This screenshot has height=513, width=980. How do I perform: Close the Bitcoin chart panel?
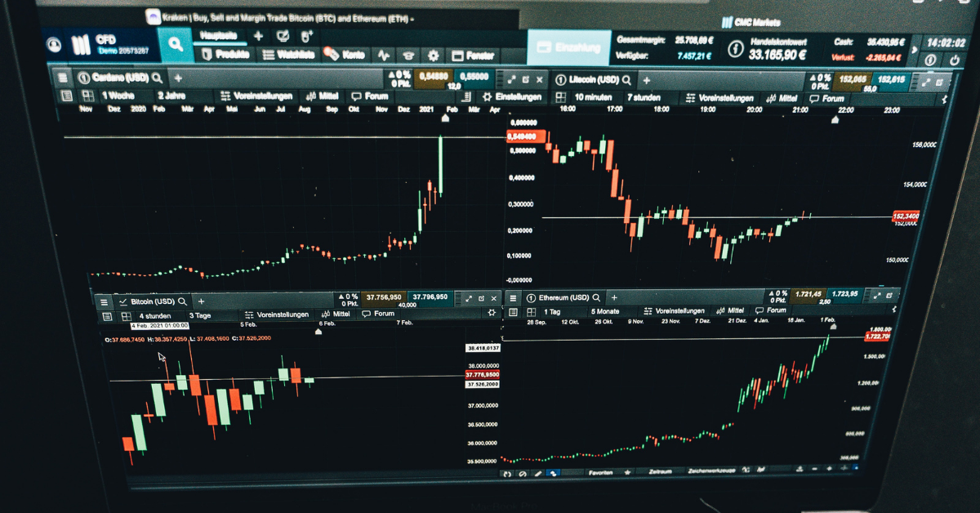(494, 299)
